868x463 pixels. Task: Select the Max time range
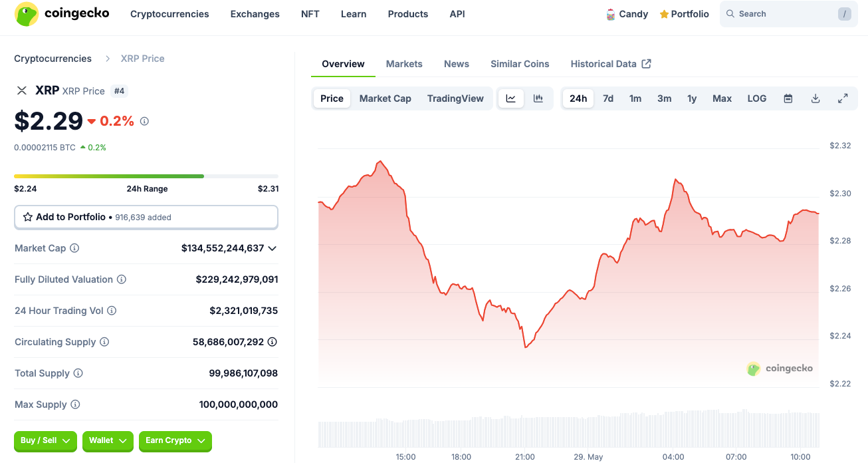pos(722,98)
